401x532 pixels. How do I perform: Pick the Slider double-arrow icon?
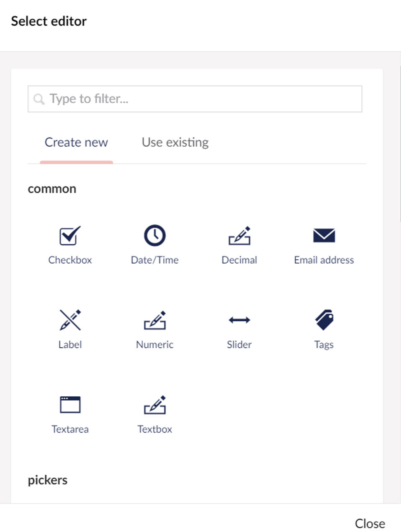(239, 320)
